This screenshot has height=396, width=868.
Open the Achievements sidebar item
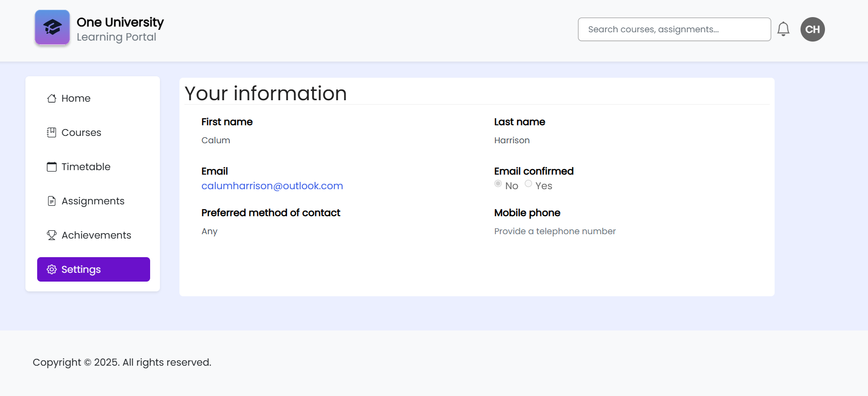[96, 235]
